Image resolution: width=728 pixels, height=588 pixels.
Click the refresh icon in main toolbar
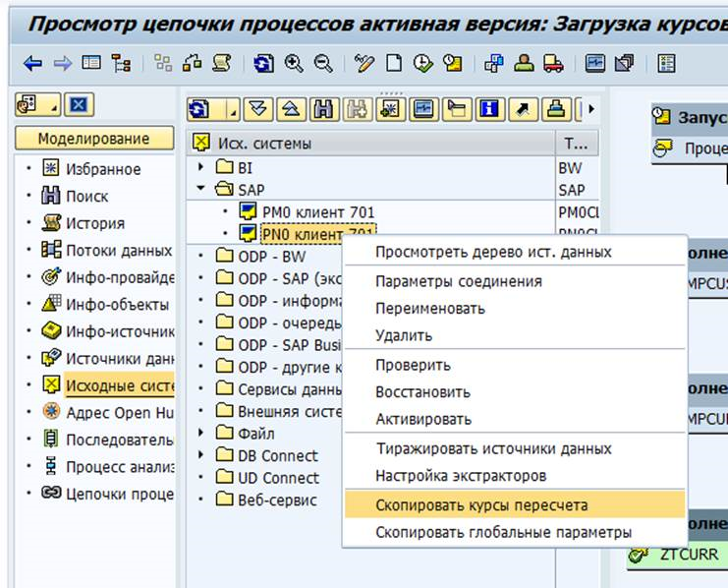point(263,63)
